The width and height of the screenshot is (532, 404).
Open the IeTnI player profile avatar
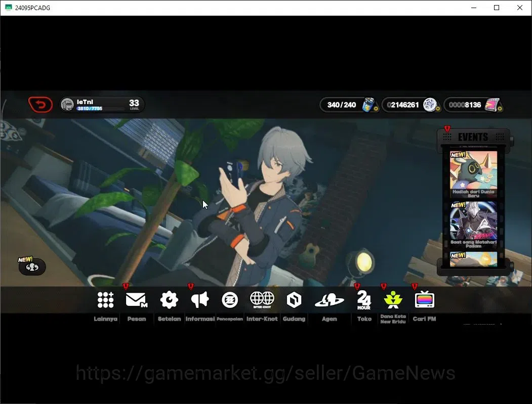tap(67, 104)
